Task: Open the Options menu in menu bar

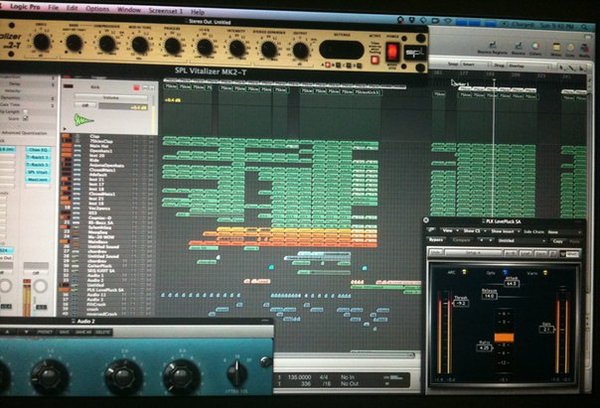Action: click(x=97, y=8)
